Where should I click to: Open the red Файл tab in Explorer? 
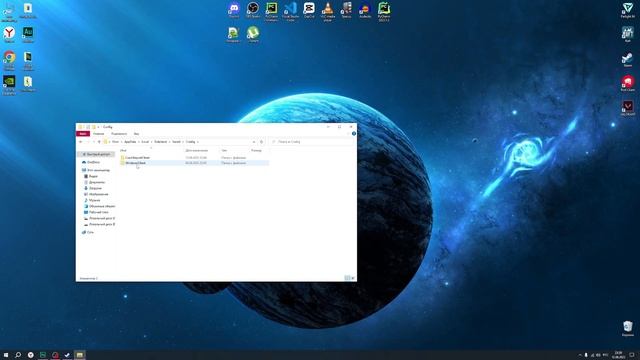pos(82,133)
